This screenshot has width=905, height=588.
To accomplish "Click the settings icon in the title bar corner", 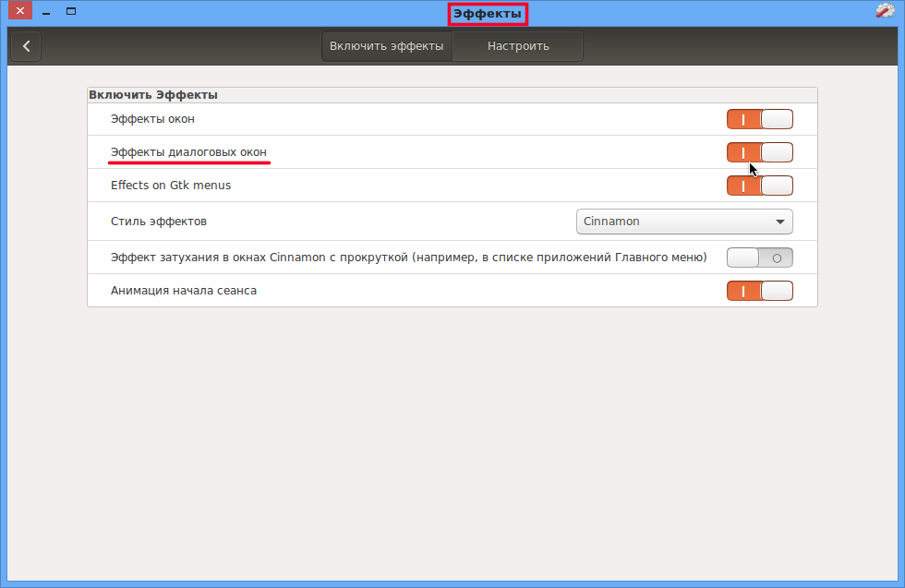I will click(x=885, y=11).
